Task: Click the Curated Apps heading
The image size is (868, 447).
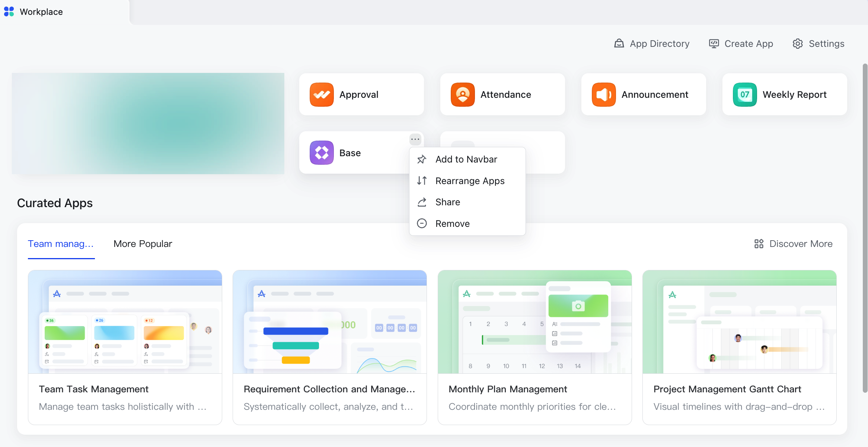Action: (x=55, y=203)
